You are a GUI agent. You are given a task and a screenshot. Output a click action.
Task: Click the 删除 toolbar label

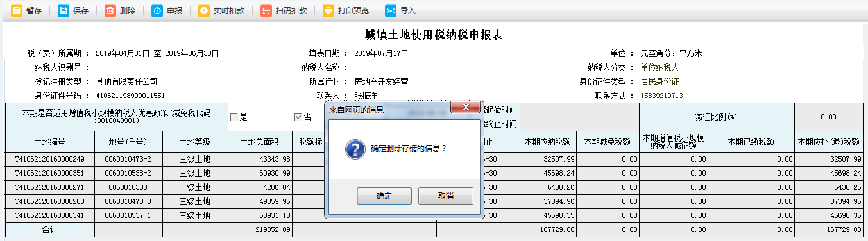[x=128, y=11]
